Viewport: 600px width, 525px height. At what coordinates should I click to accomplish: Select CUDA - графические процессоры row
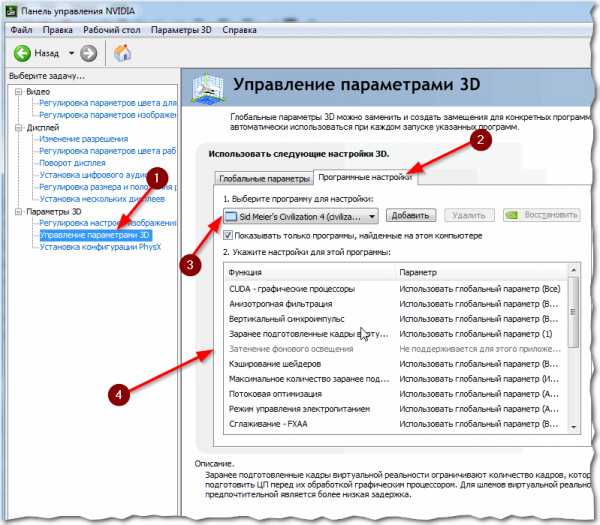[396, 289]
